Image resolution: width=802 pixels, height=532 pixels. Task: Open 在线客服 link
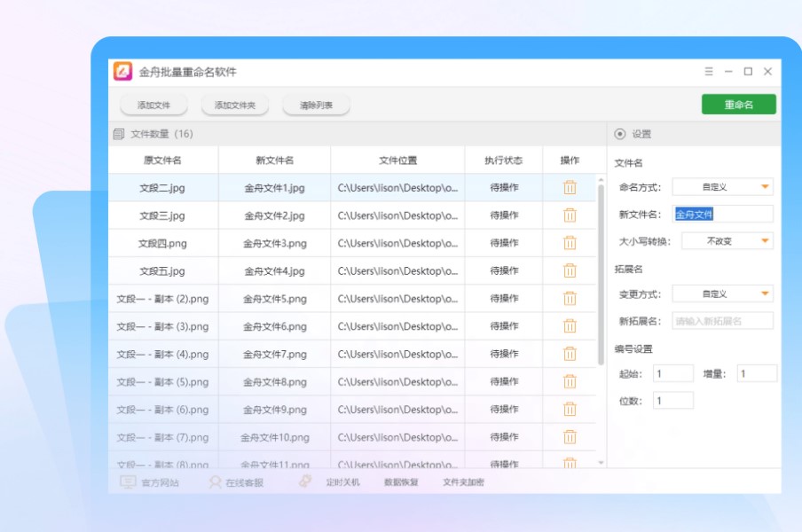click(245, 482)
